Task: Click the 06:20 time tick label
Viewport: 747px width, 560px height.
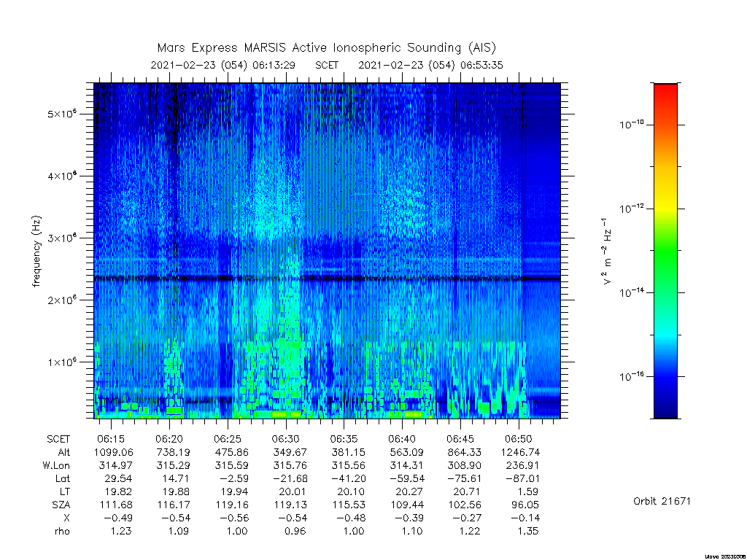Action: pyautogui.click(x=169, y=439)
